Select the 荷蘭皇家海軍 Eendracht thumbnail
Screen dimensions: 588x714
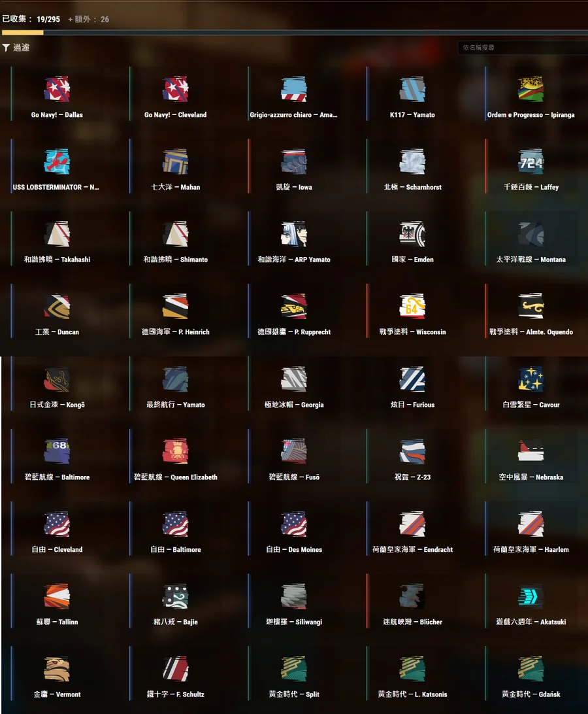[412, 524]
